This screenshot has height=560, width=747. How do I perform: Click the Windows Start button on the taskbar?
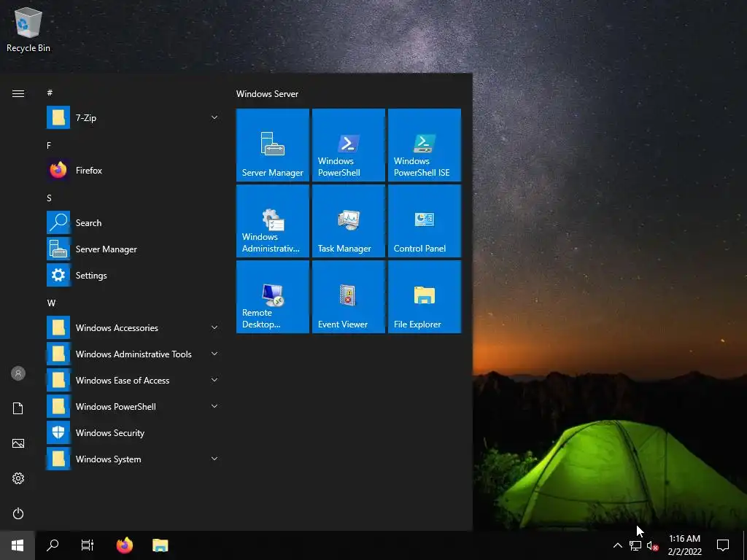coord(18,545)
